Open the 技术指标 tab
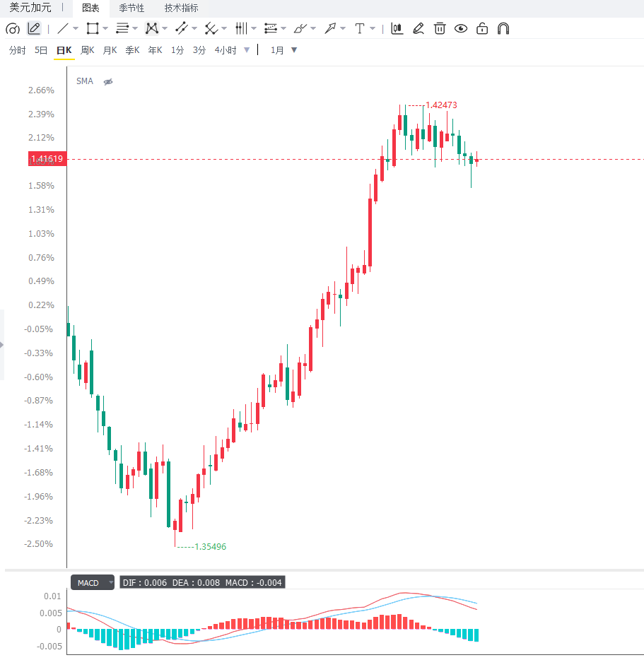The height and width of the screenshot is (660, 644). pyautogui.click(x=182, y=8)
